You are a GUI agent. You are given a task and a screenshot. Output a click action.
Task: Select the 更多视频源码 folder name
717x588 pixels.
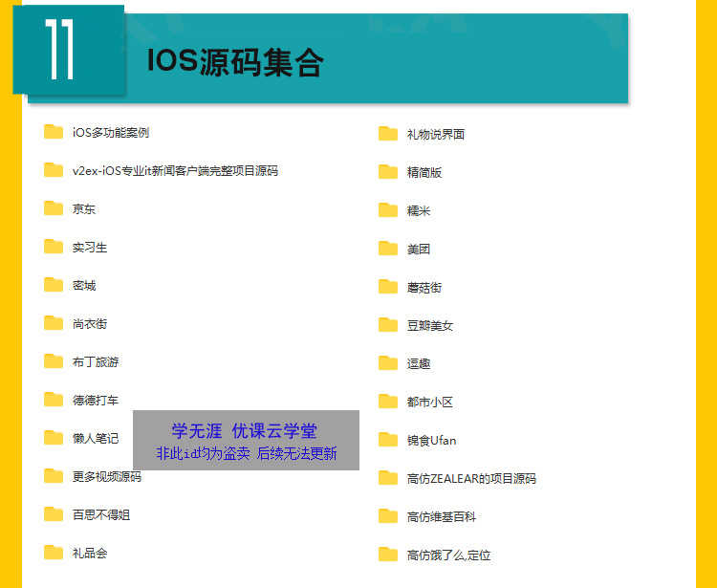click(x=107, y=477)
